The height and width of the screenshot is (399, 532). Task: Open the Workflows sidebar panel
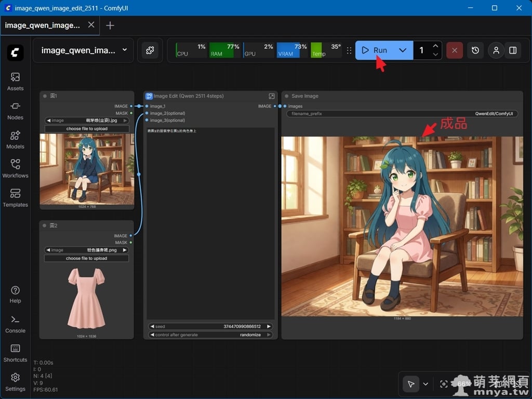(x=15, y=168)
